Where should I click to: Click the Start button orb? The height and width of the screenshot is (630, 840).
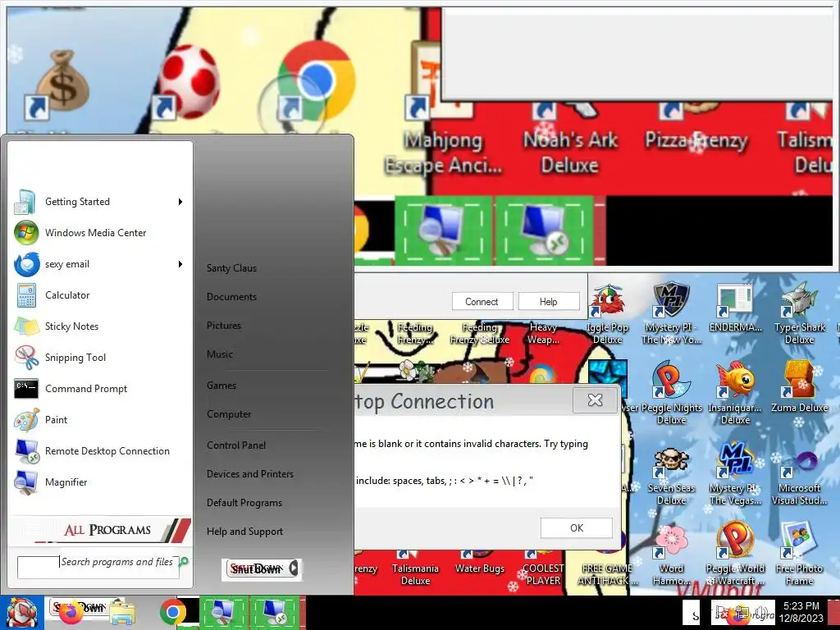point(21,613)
